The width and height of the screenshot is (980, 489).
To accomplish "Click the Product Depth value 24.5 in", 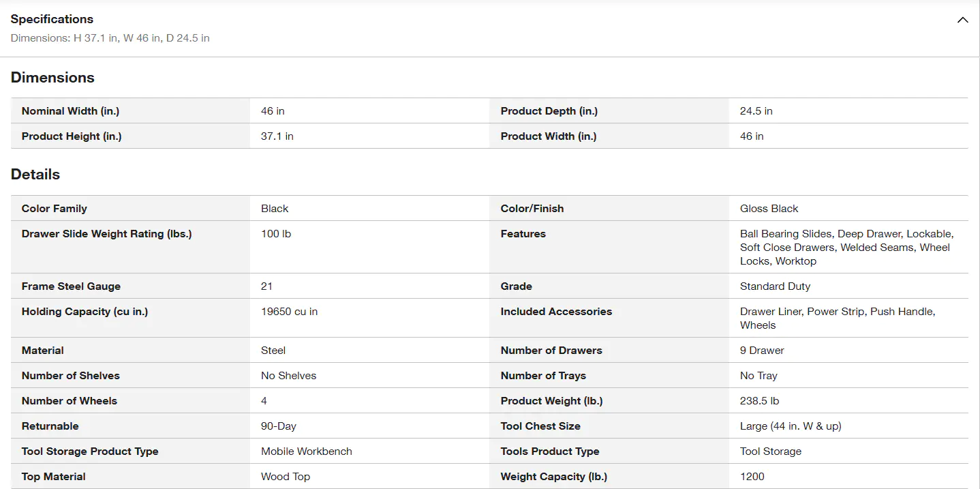I will 756,111.
